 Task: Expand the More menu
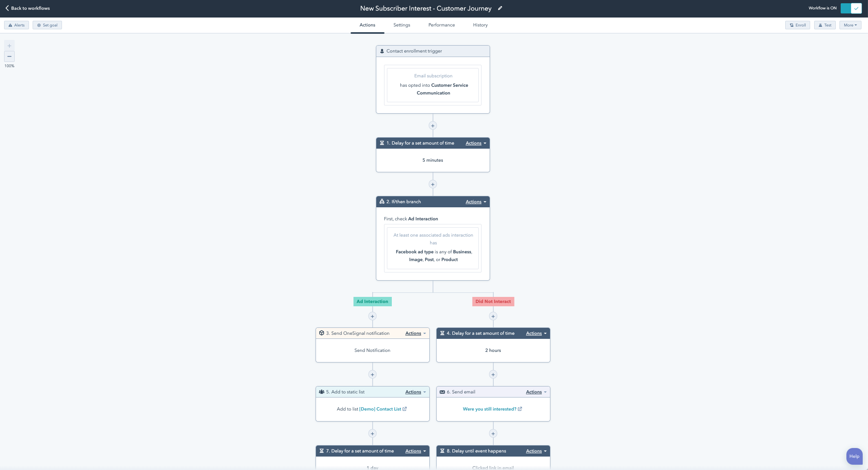[x=850, y=25]
